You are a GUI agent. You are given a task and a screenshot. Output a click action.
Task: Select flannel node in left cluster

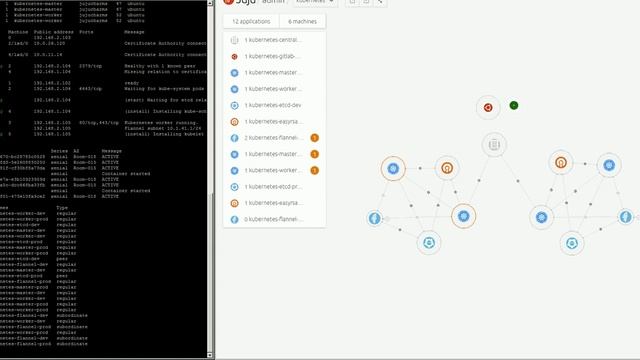click(375, 218)
